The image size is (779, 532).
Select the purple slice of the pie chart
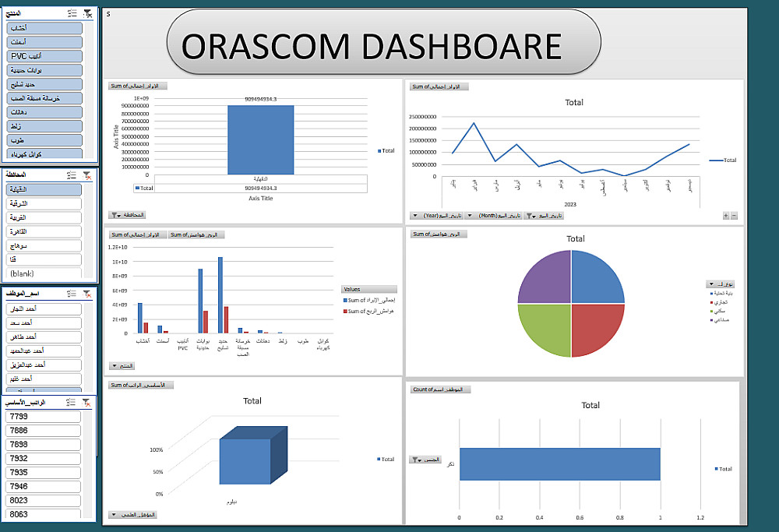[x=548, y=280]
